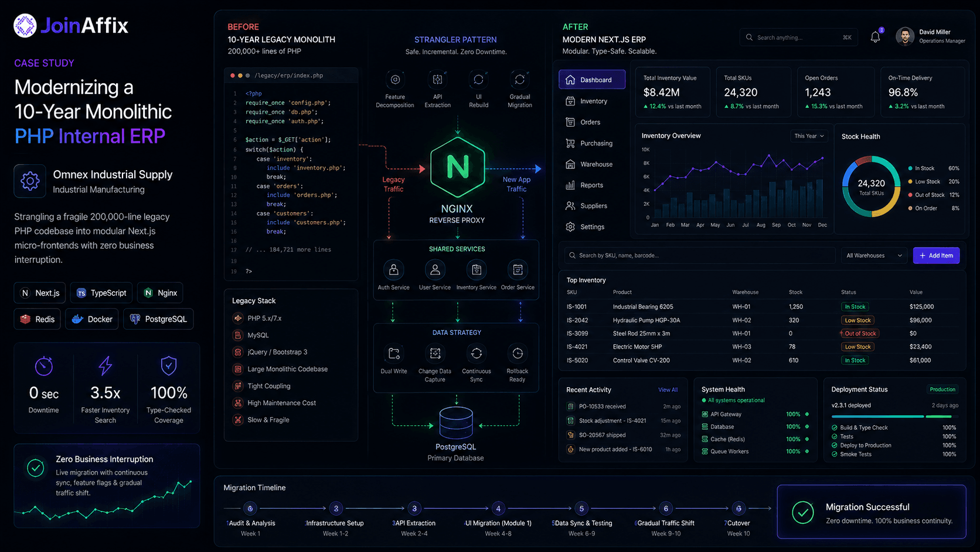Screen dimensions: 980x552
Task: Click the UI Rebuild icon
Action: tap(478, 80)
